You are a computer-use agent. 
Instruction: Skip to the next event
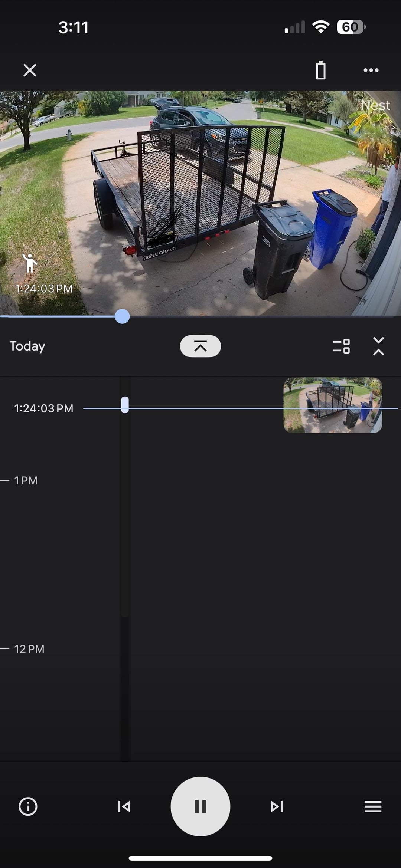[x=277, y=806]
